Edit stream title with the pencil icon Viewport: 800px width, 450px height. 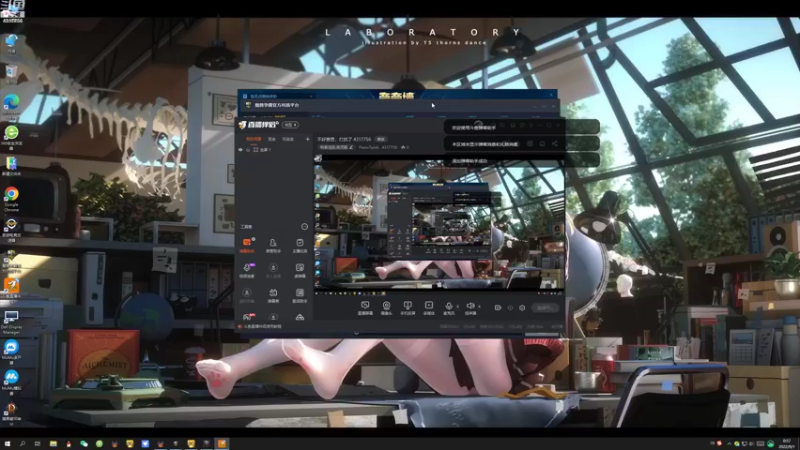pyautogui.click(x=351, y=147)
